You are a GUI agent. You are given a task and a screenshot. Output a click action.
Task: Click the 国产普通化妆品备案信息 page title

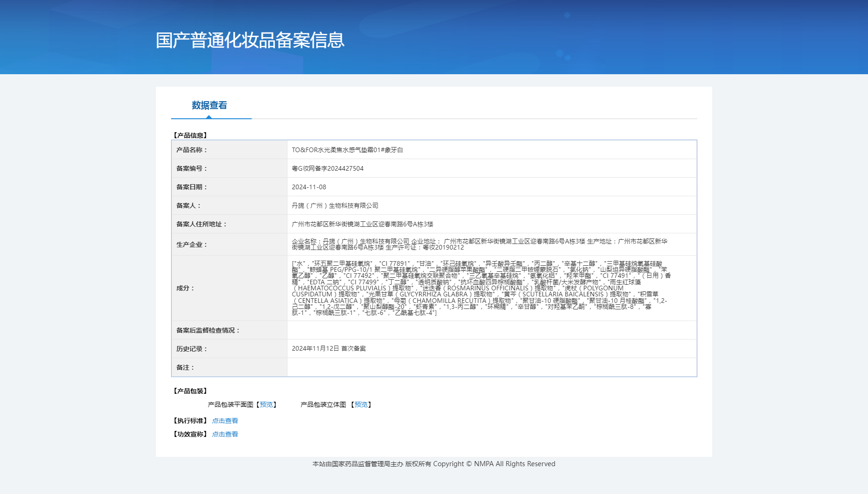click(250, 40)
